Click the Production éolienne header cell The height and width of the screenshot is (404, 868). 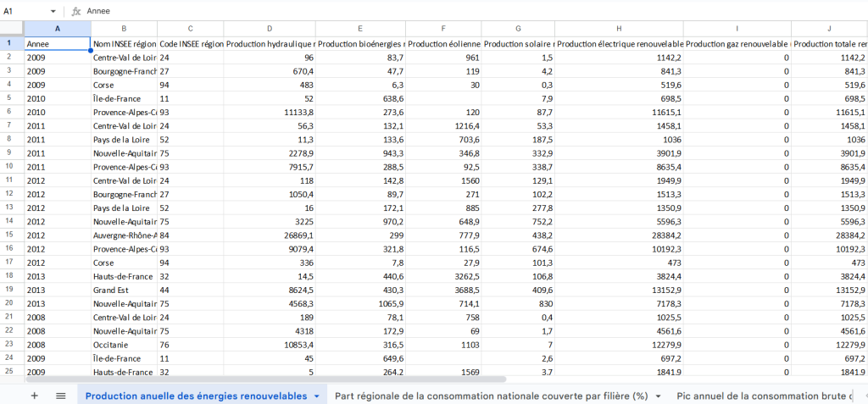click(443, 43)
